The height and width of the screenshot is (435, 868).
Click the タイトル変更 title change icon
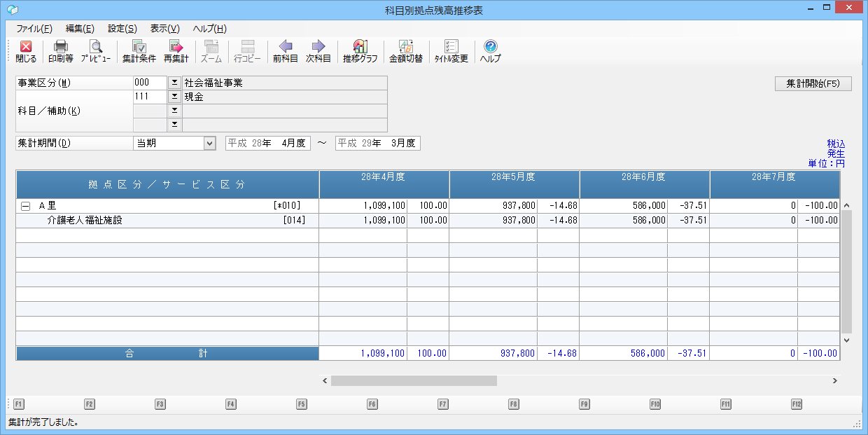click(x=451, y=51)
